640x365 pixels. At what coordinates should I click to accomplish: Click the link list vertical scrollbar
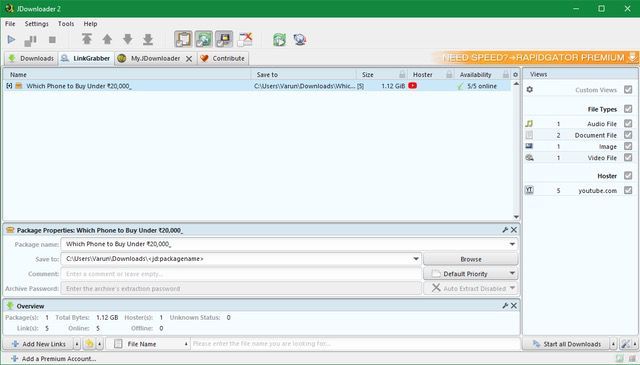516,150
